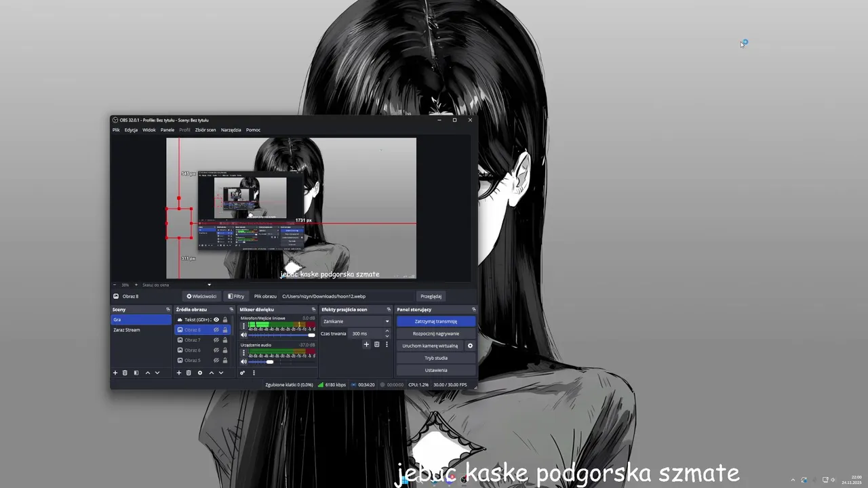Select the Zaraz Stream scene
868x488 pixels.
pos(141,330)
